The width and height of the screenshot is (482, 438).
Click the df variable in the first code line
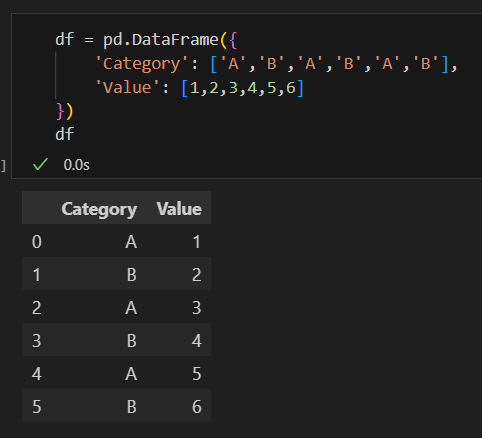coord(65,39)
